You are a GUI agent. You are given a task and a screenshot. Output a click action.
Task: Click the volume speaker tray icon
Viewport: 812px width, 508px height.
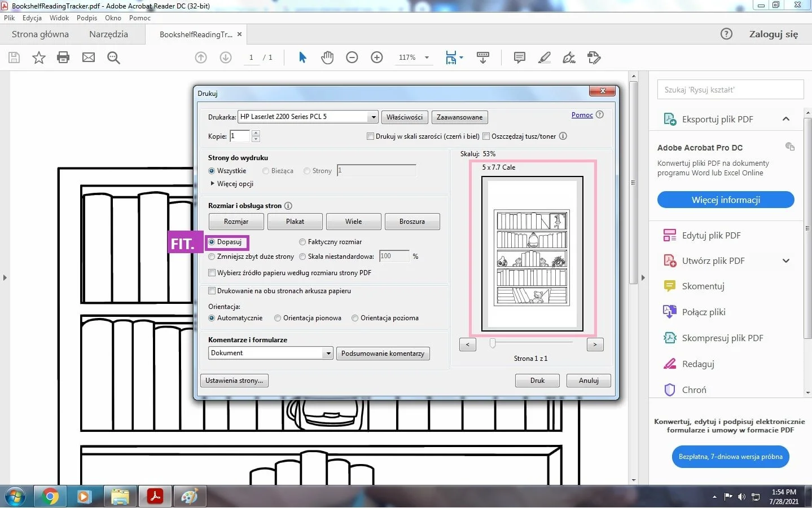click(741, 497)
